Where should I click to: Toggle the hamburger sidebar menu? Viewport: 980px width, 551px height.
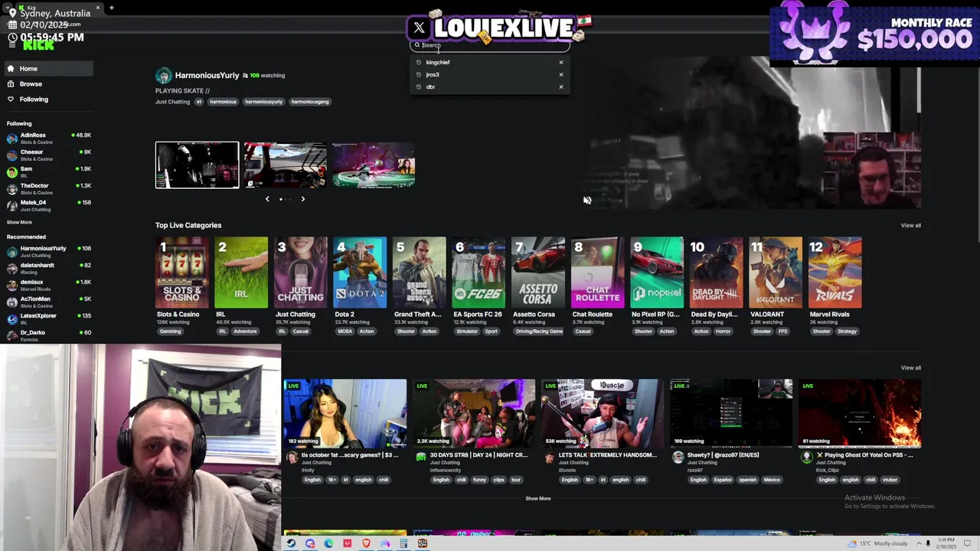coord(11,44)
